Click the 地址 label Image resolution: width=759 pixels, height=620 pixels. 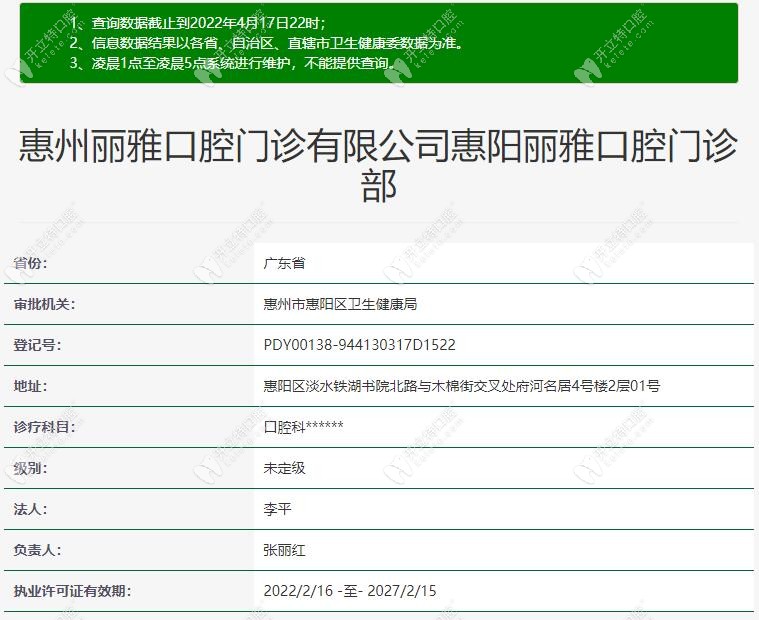click(x=30, y=386)
